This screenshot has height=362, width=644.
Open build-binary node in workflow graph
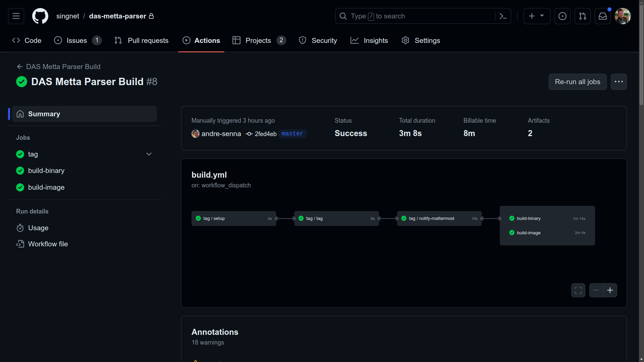point(547,219)
